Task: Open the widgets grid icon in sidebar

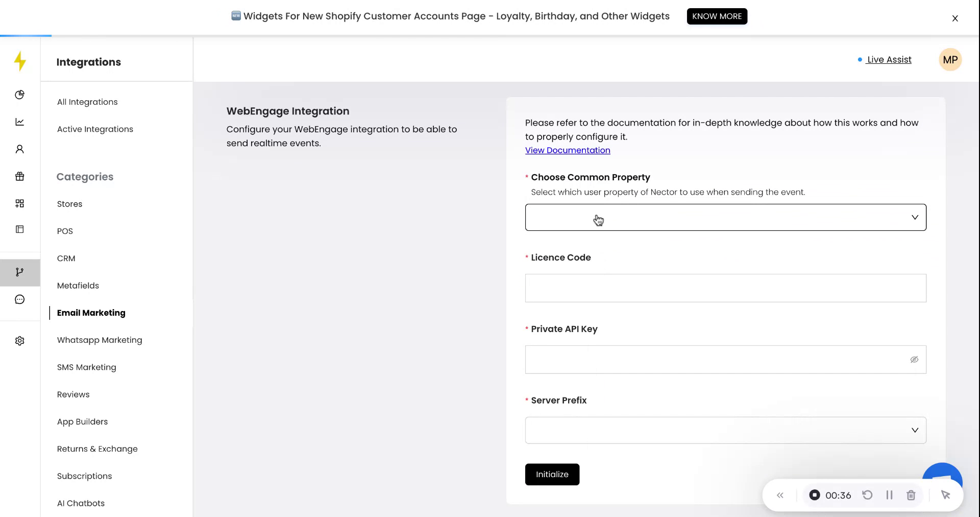Action: pyautogui.click(x=19, y=203)
